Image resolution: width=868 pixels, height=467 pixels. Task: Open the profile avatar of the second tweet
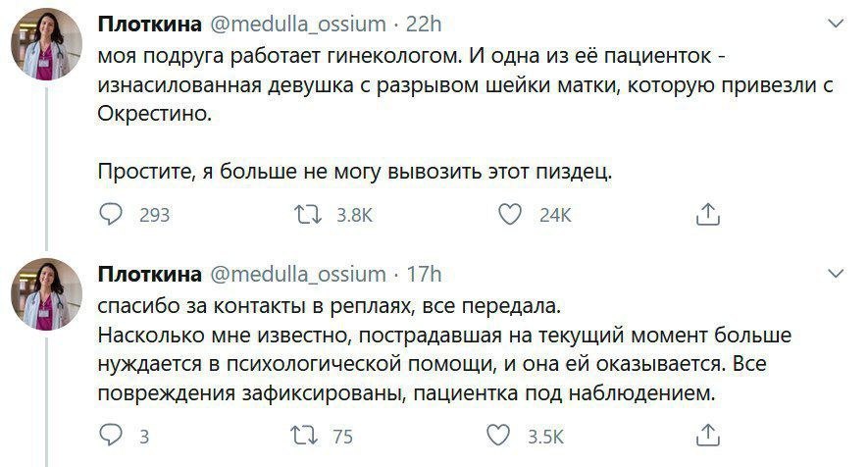tap(45, 294)
